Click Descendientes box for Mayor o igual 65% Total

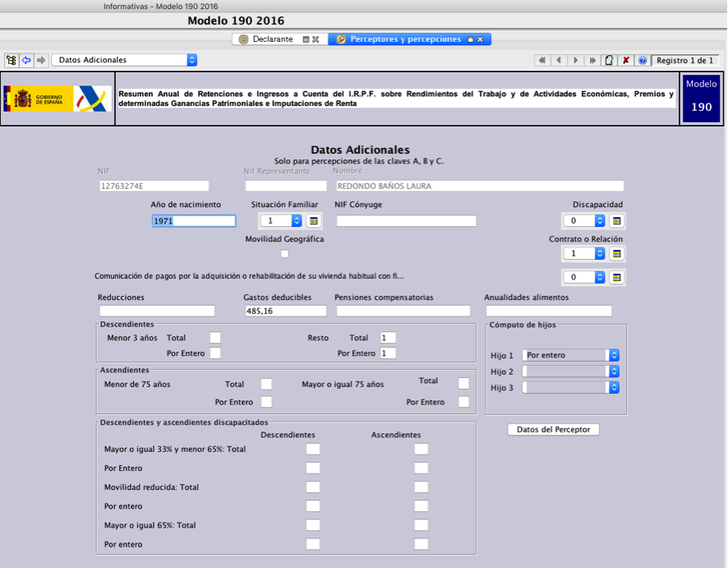coord(313,525)
